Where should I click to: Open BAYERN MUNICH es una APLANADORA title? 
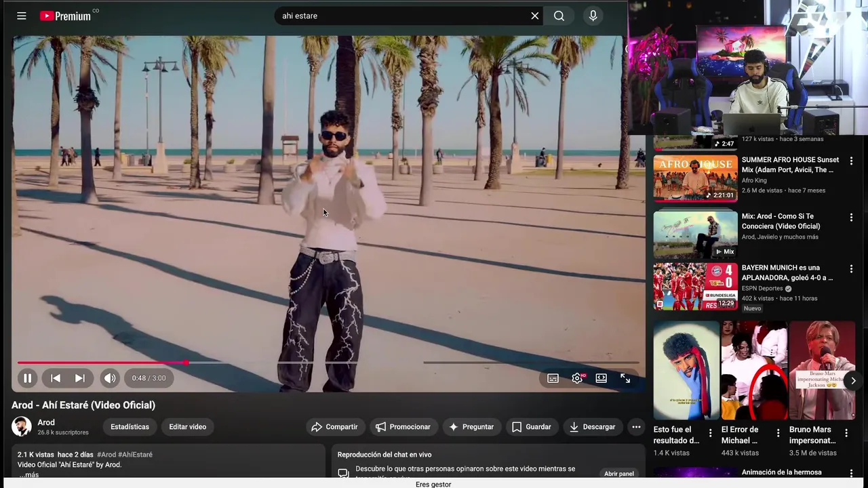pyautogui.click(x=787, y=272)
